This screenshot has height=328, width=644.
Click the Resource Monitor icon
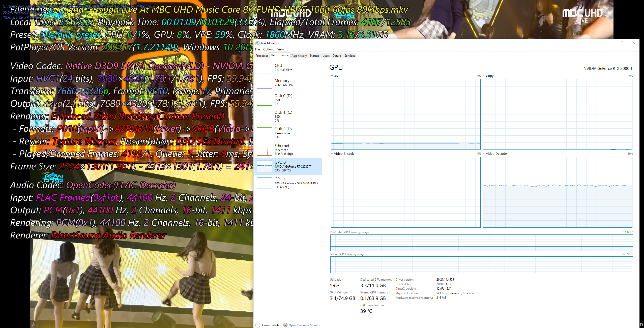285,325
